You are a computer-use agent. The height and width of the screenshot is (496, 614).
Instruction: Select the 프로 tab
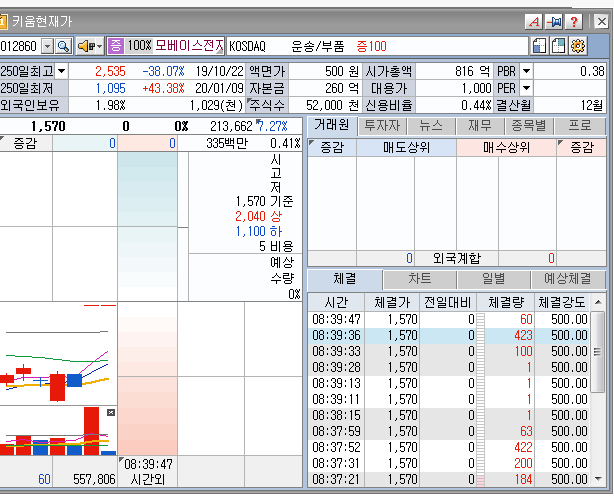click(x=580, y=126)
